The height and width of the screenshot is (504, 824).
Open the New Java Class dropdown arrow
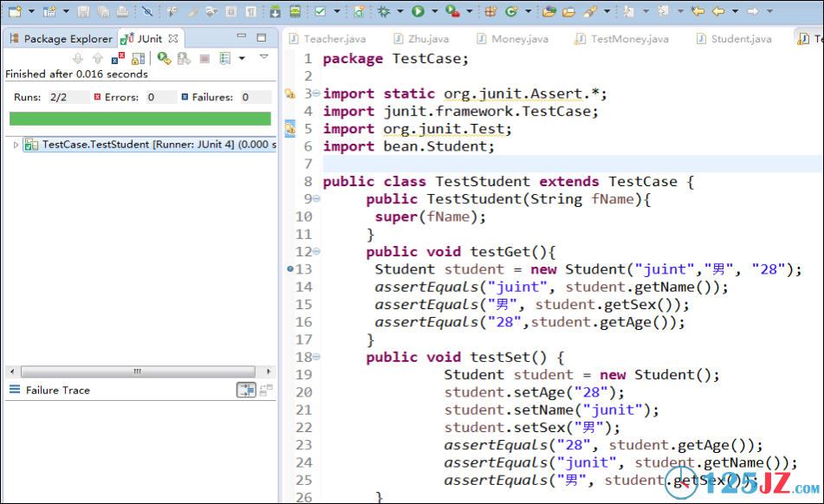tap(529, 11)
